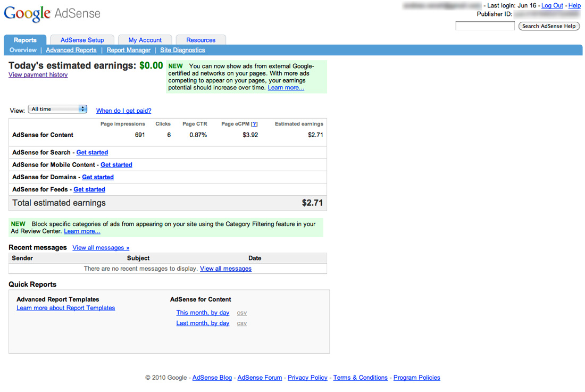The image size is (585, 392).
Task: Click the Log Out link
Action: pyautogui.click(x=552, y=6)
